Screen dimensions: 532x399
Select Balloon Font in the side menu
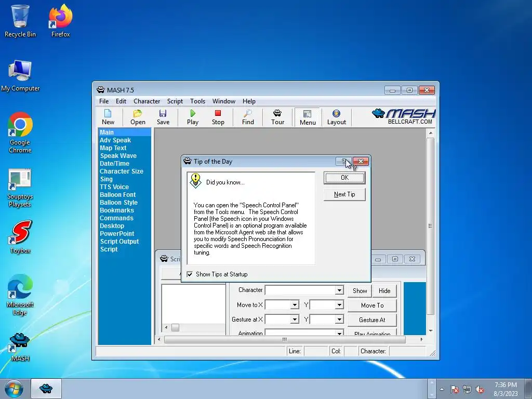coord(117,195)
